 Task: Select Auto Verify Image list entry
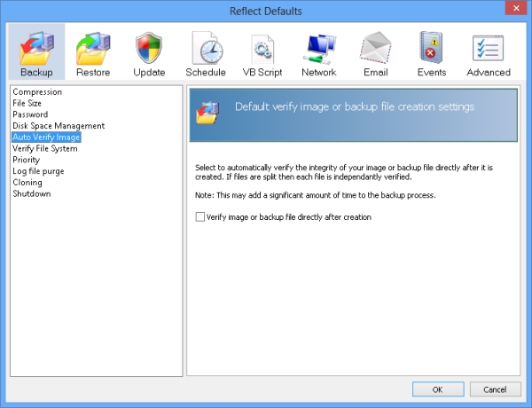coord(46,137)
